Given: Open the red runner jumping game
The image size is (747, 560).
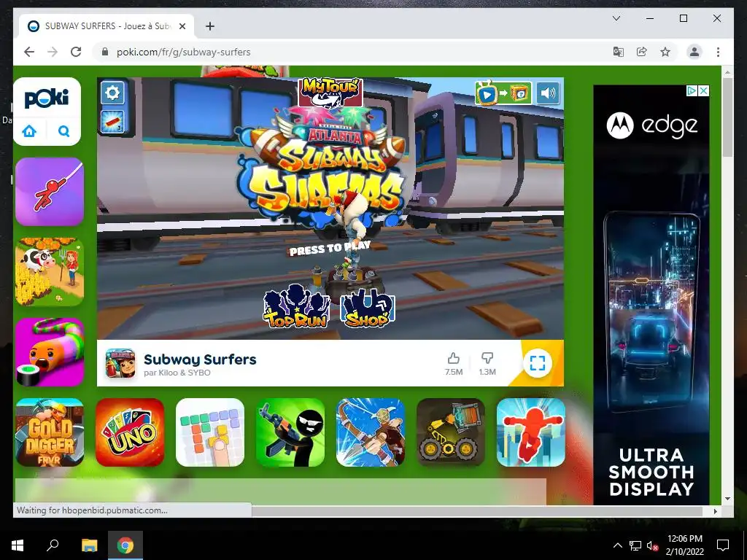Looking at the screenshot, I should tap(531, 432).
